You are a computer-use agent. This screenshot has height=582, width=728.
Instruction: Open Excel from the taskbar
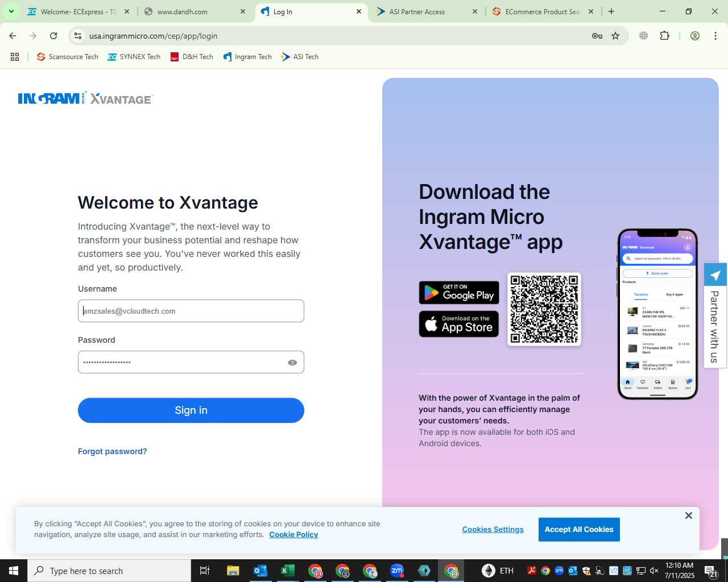click(287, 571)
